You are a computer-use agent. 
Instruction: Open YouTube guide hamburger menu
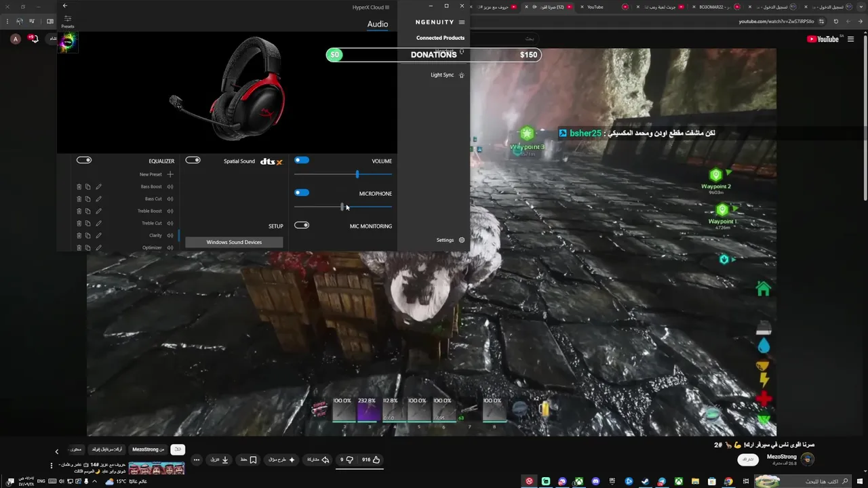(851, 39)
